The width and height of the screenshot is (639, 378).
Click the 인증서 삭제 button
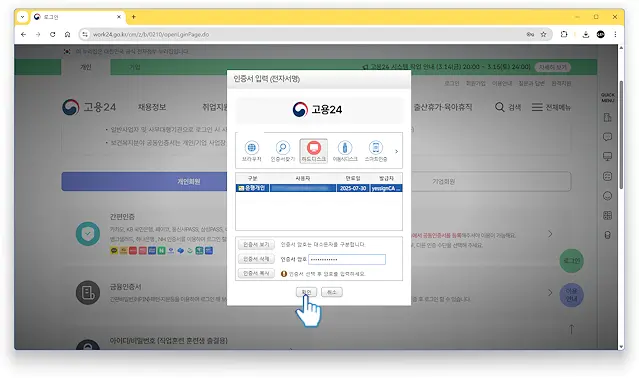tap(256, 259)
